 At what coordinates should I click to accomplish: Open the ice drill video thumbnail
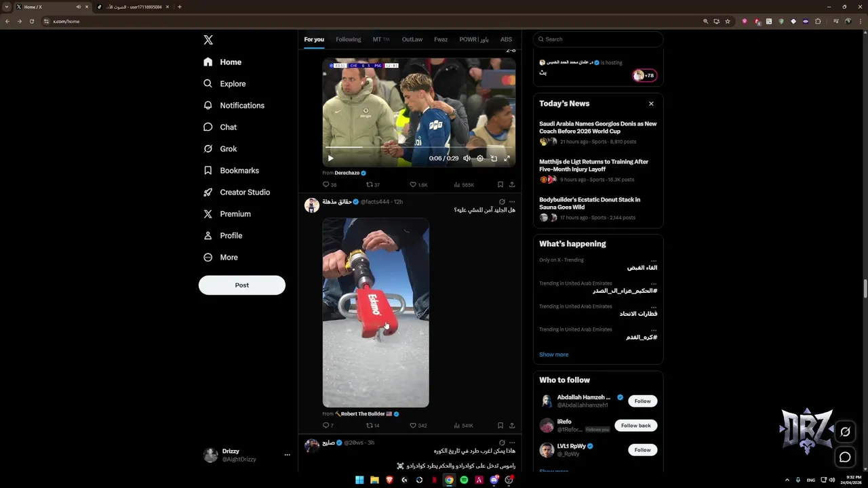[x=376, y=312]
